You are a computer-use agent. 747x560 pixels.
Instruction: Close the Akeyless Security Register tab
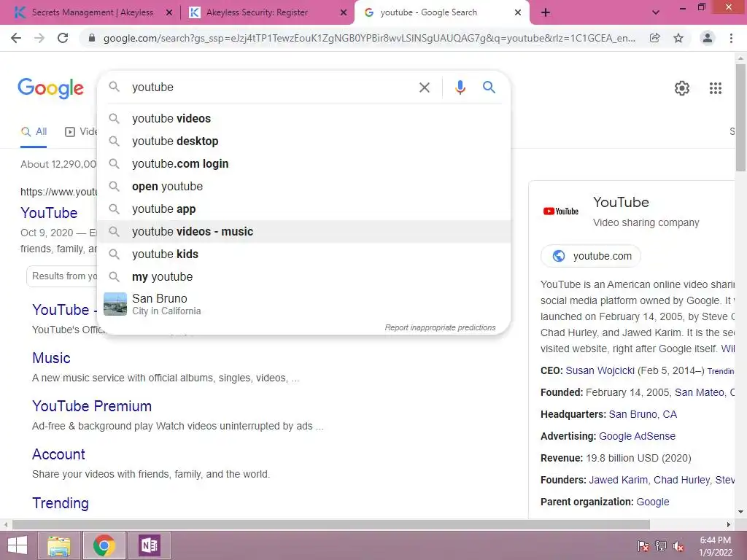pyautogui.click(x=344, y=13)
